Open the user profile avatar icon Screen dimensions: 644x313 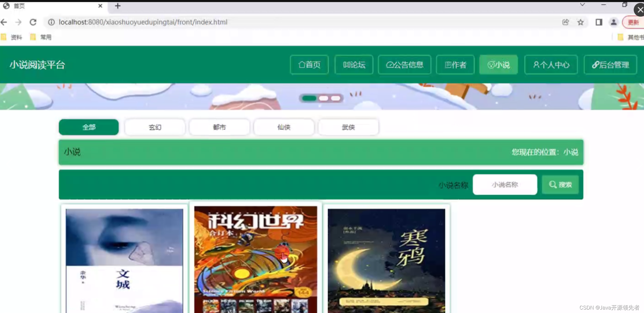click(613, 22)
